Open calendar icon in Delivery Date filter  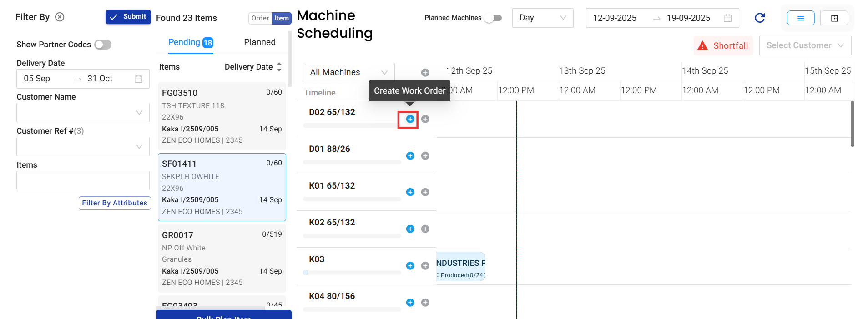coord(139,79)
